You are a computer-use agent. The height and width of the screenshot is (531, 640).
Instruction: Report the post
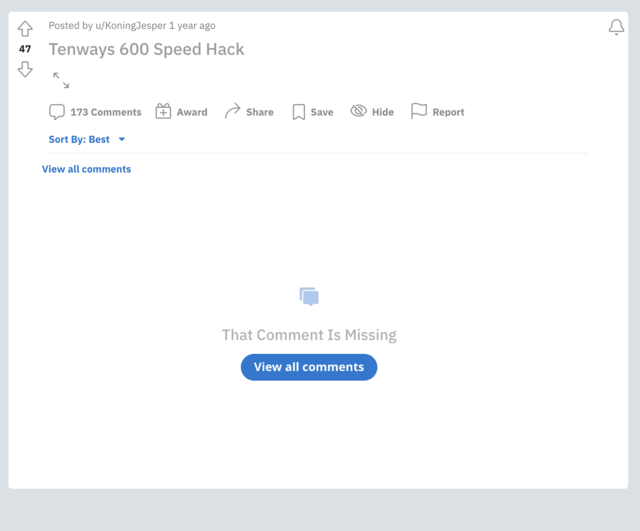438,111
